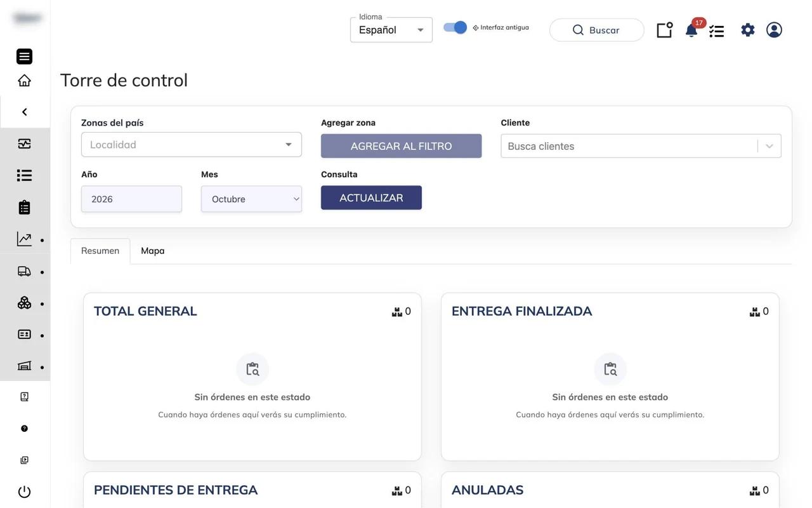
Task: Click the AGREGAR AL FILTRO button
Action: (402, 146)
